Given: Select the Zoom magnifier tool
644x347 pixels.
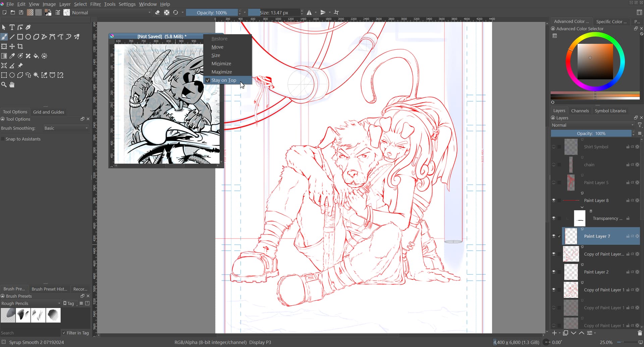Looking at the screenshot, I should (4, 85).
